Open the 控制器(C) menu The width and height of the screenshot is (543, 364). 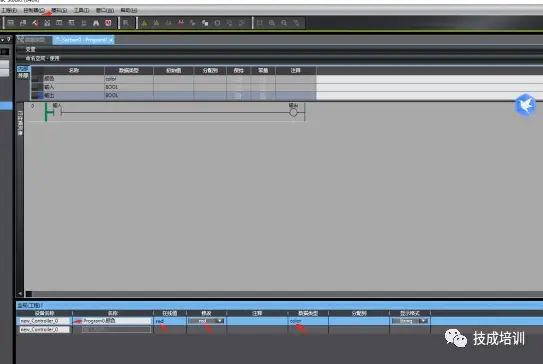point(34,10)
